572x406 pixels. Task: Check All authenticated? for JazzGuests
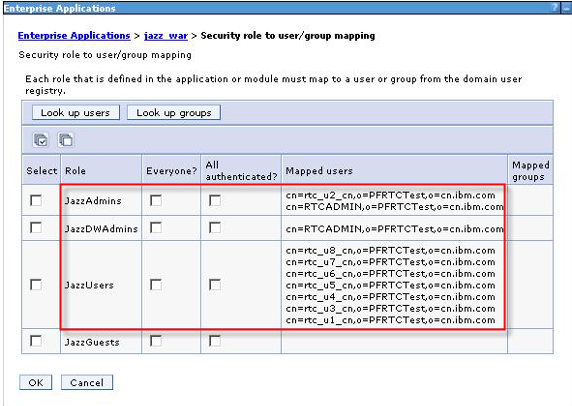click(x=215, y=341)
